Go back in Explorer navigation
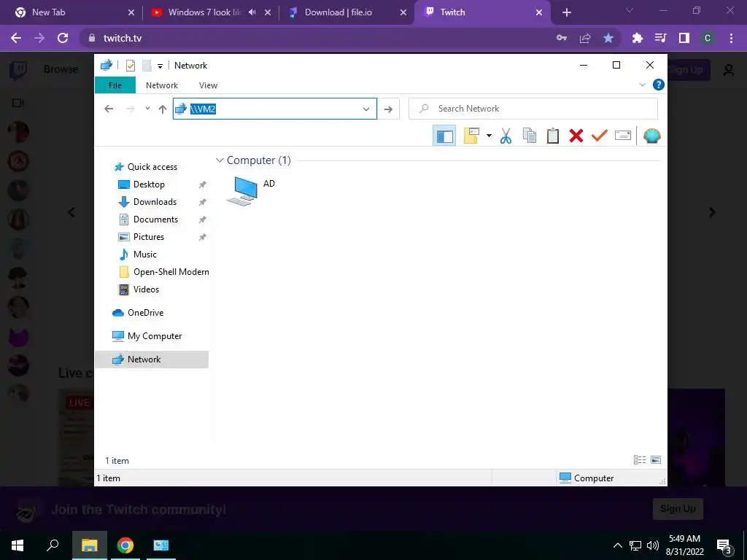This screenshot has width=747, height=560. [109, 109]
